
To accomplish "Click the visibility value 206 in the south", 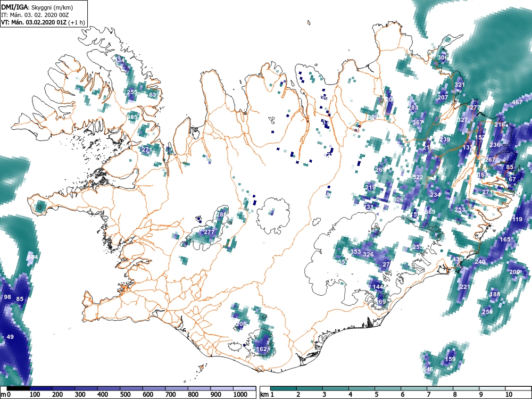I will [x=241, y=324].
